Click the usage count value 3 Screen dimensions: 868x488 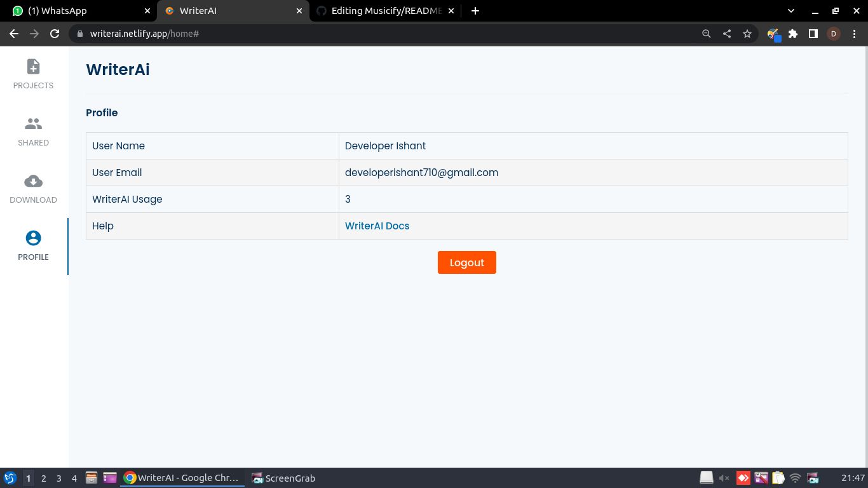coord(348,199)
